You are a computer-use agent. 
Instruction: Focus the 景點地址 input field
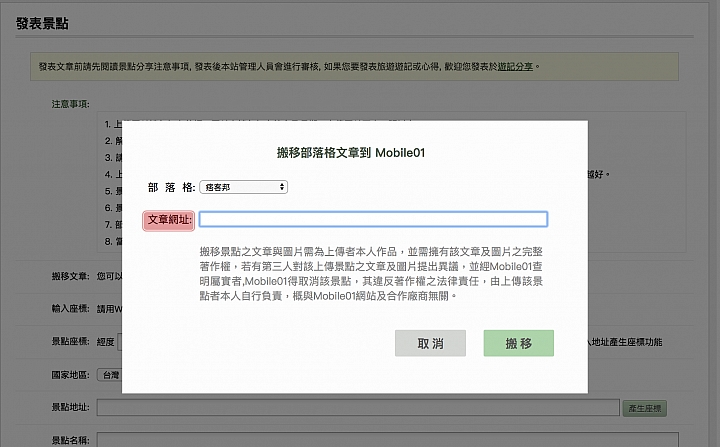click(x=358, y=407)
